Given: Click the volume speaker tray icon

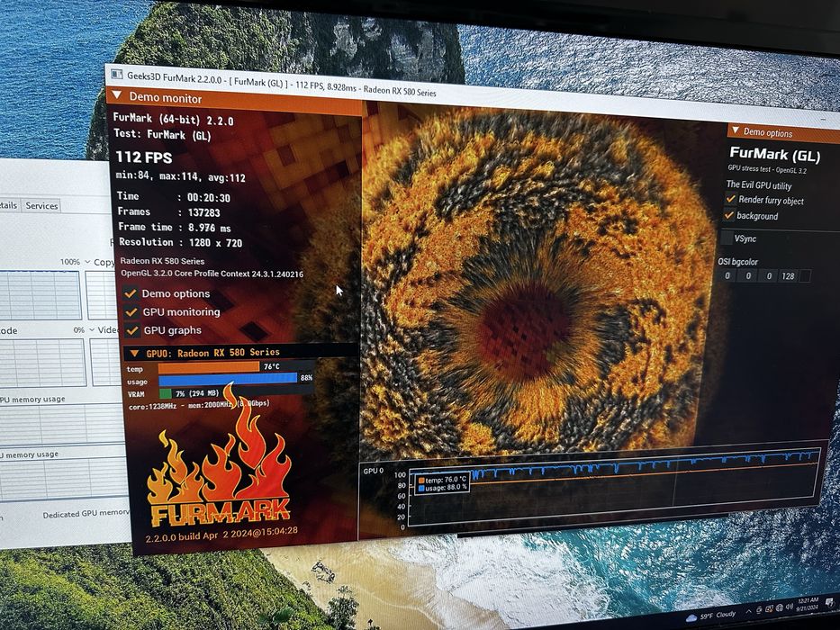Looking at the screenshot, I should point(790,607).
